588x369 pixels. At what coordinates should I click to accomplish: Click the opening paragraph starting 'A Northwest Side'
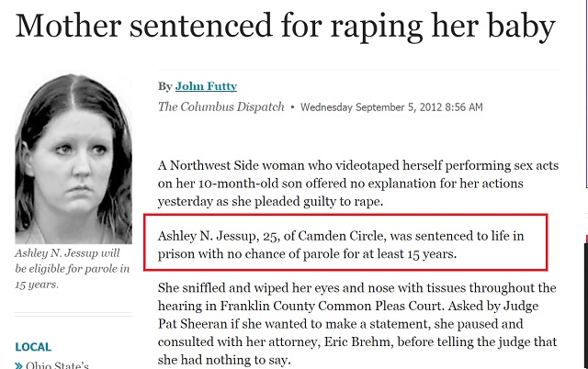pos(358,184)
